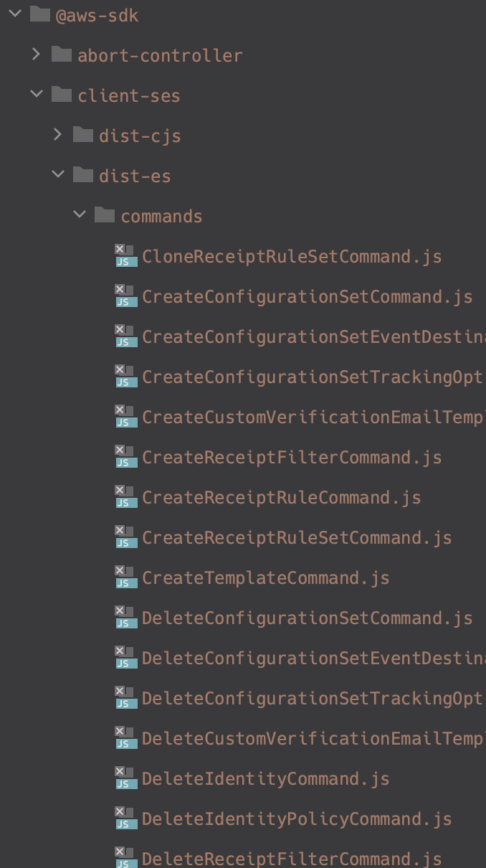
Task: Click the client-ses folder icon
Action: tap(62, 95)
